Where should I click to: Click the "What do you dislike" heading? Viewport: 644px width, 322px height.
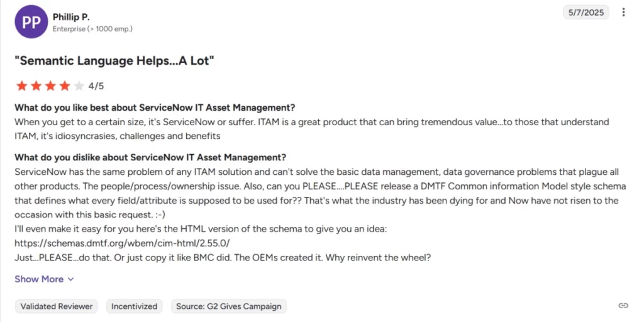[x=150, y=157]
